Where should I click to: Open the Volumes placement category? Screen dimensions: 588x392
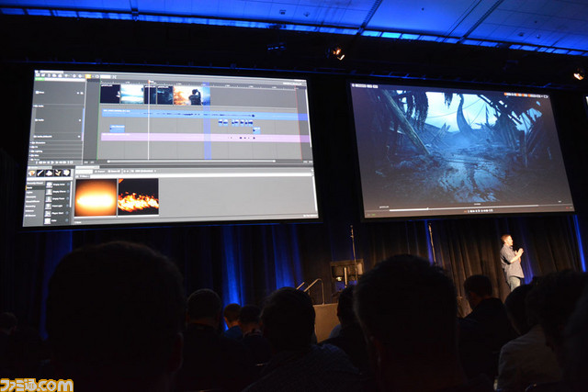coord(29,210)
